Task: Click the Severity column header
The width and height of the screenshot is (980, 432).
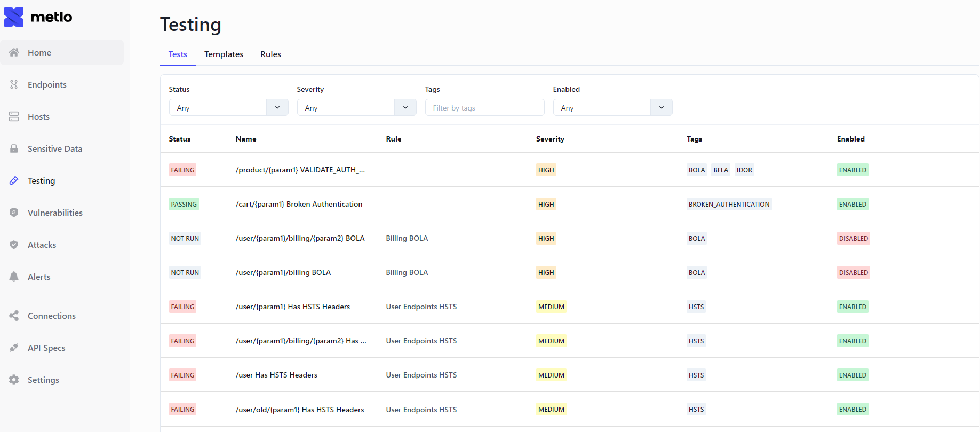Action: coord(550,139)
